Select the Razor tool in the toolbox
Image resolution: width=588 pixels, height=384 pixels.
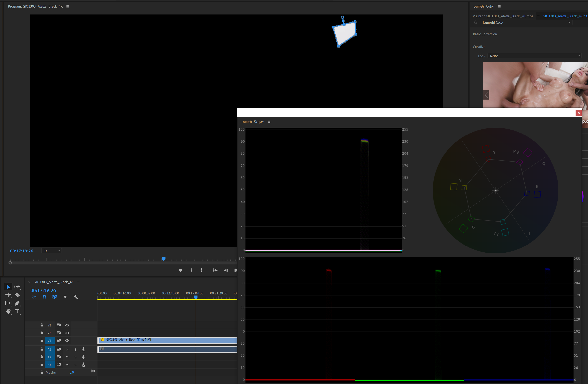17,295
